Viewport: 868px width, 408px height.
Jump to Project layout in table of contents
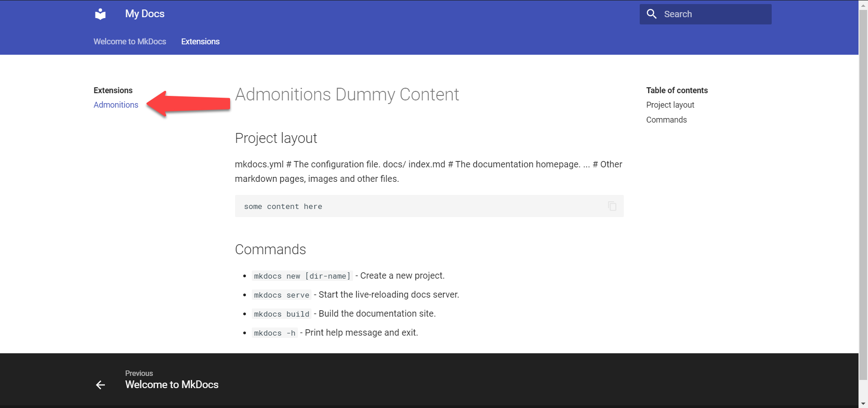coord(670,105)
